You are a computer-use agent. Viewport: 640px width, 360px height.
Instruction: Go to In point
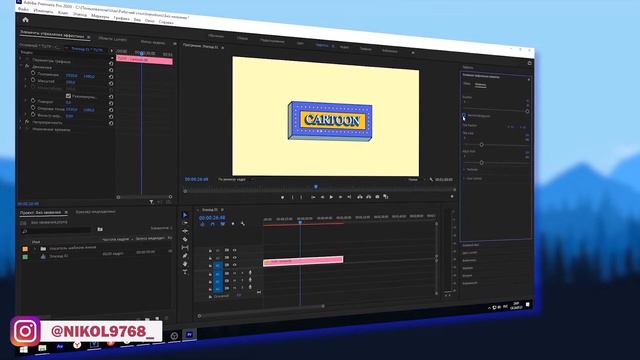coord(313,198)
